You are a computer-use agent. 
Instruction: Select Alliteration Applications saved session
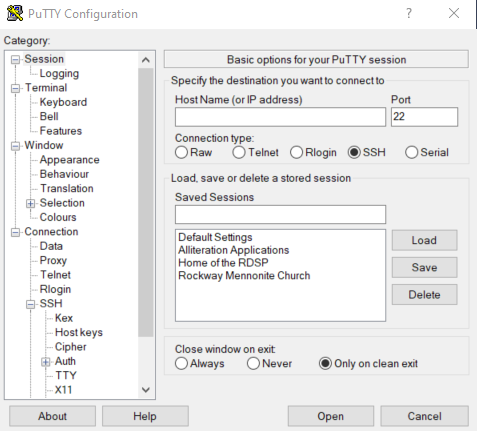tap(234, 250)
